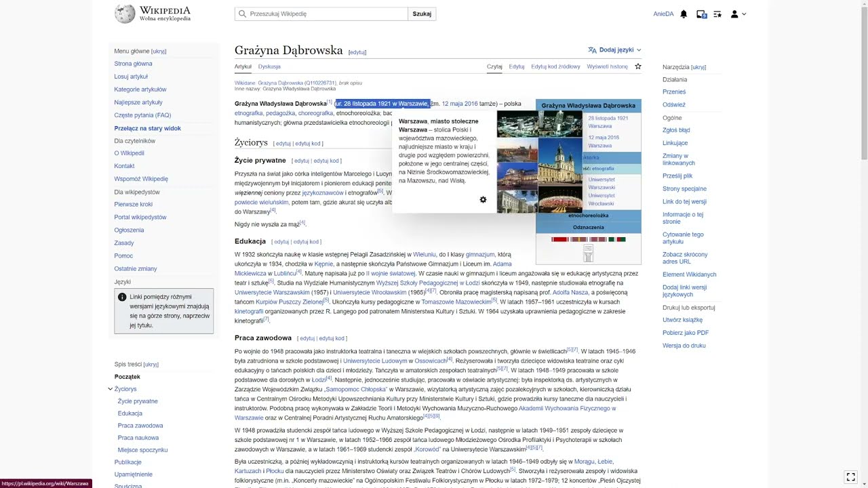Switch to the Dyskusja tab
This screenshot has height=488, width=868.
tap(269, 66)
